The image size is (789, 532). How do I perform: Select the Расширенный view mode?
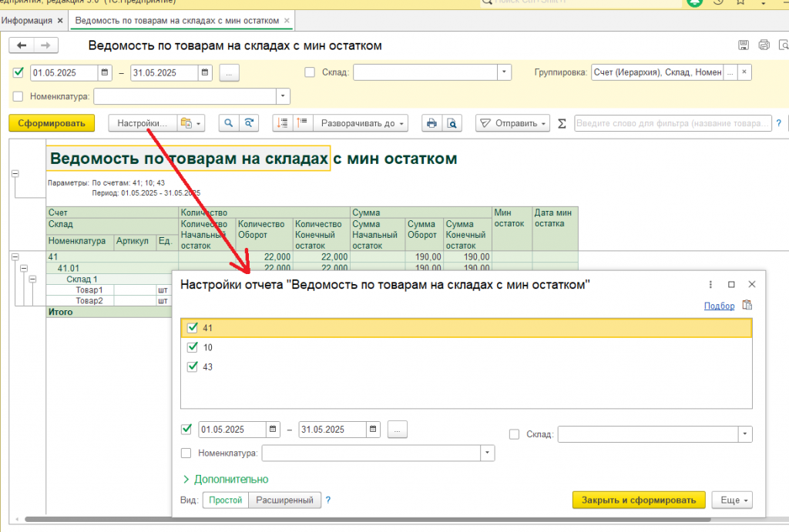coord(285,500)
